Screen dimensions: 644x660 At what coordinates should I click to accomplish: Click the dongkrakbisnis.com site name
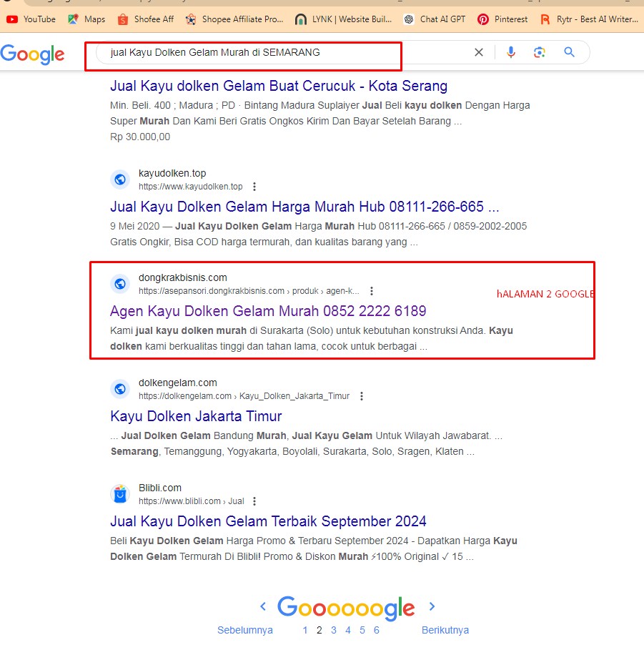click(x=183, y=277)
